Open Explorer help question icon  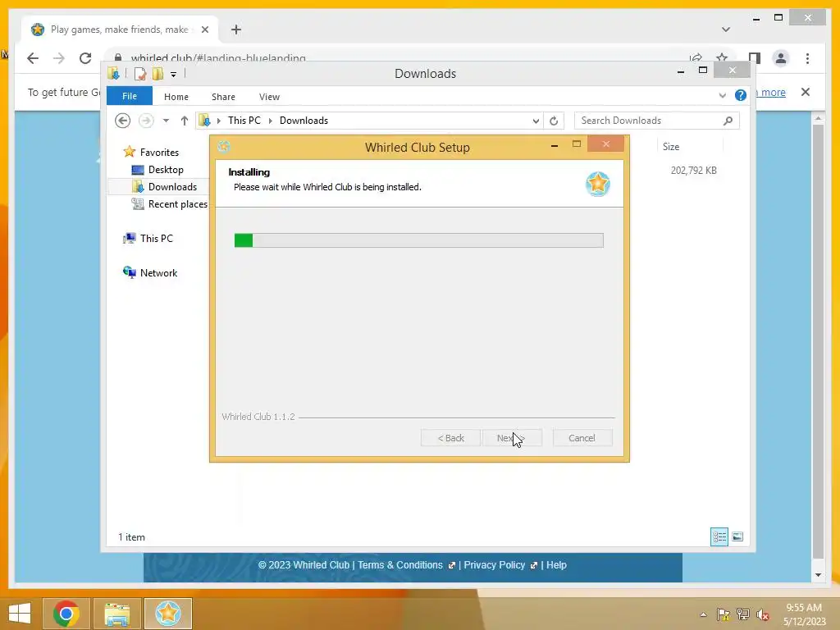click(x=741, y=95)
